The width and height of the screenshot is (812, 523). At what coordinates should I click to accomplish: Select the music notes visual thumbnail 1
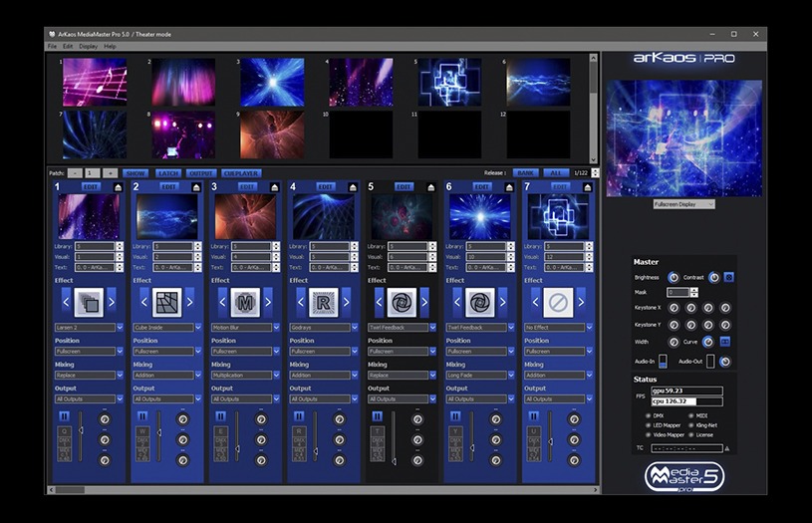tap(95, 82)
